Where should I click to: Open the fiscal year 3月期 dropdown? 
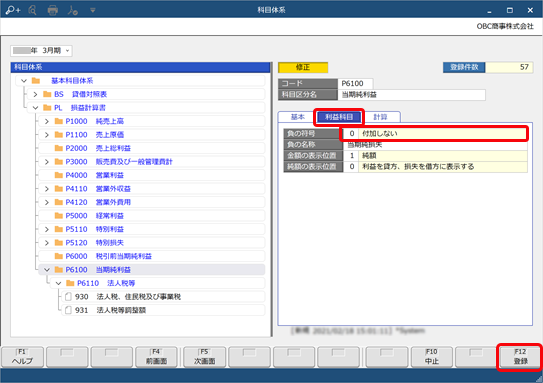[x=41, y=51]
